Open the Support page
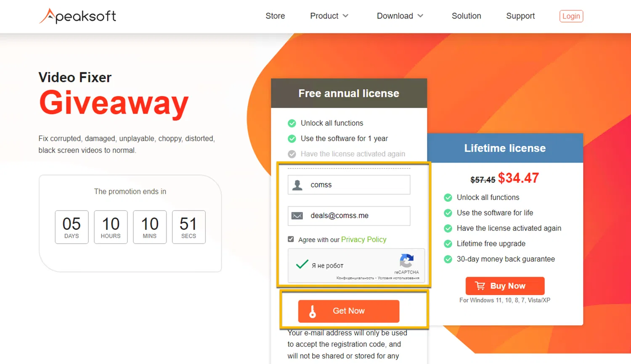Image resolution: width=631 pixels, height=364 pixels. click(x=520, y=16)
